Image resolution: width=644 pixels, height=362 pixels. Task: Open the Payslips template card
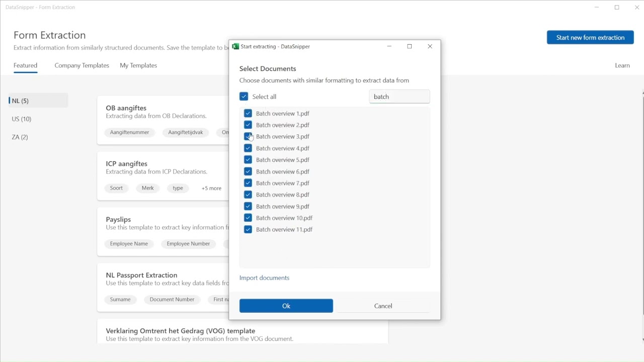tap(163, 232)
